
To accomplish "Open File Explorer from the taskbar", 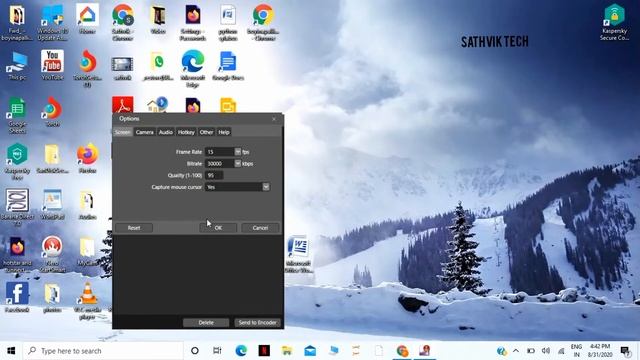I will point(287,351).
